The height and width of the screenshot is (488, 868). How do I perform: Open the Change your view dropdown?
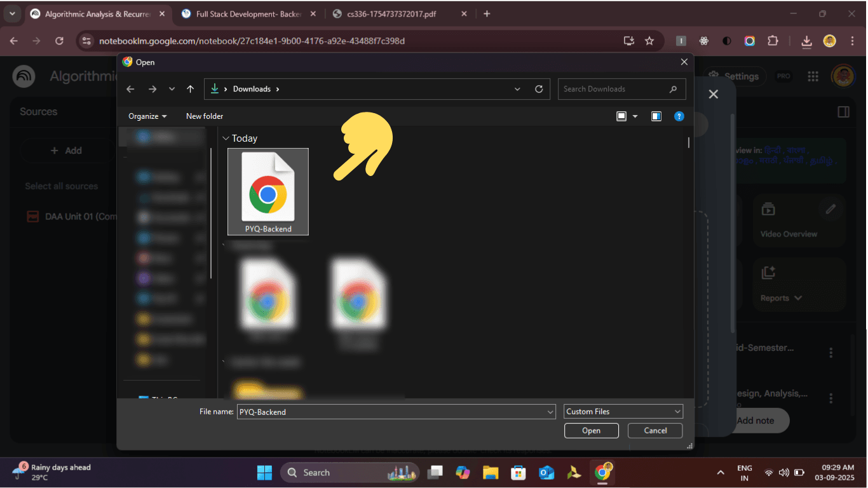(635, 116)
